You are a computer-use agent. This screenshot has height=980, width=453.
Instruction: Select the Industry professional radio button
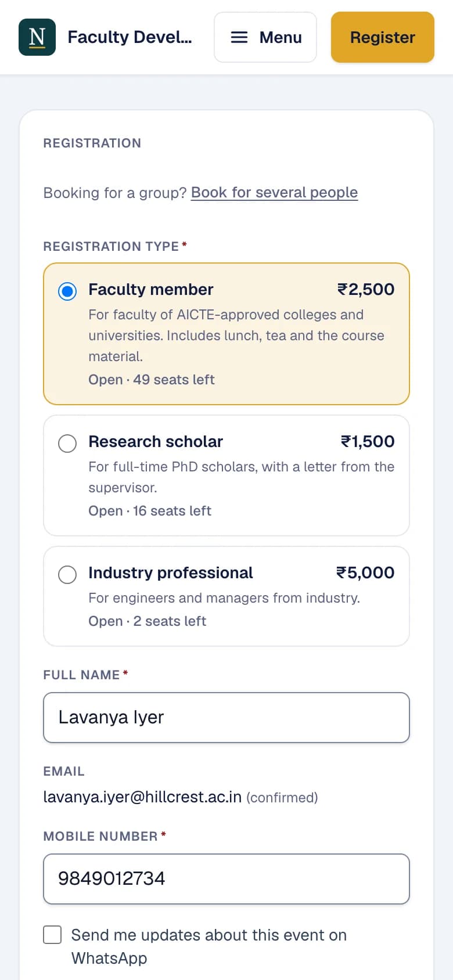pyautogui.click(x=67, y=574)
